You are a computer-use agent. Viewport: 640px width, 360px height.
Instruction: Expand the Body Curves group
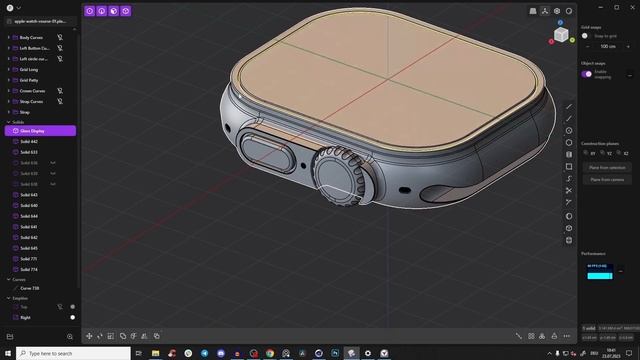(x=9, y=38)
